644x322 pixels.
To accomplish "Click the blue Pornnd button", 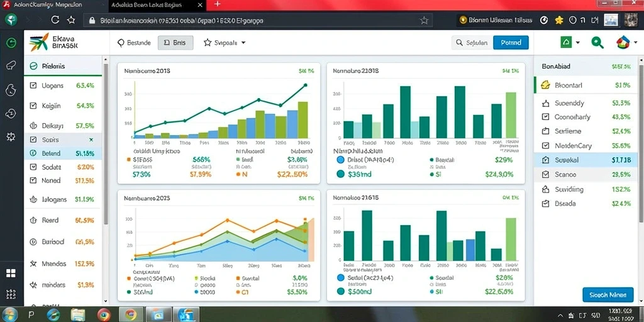I will tap(511, 42).
